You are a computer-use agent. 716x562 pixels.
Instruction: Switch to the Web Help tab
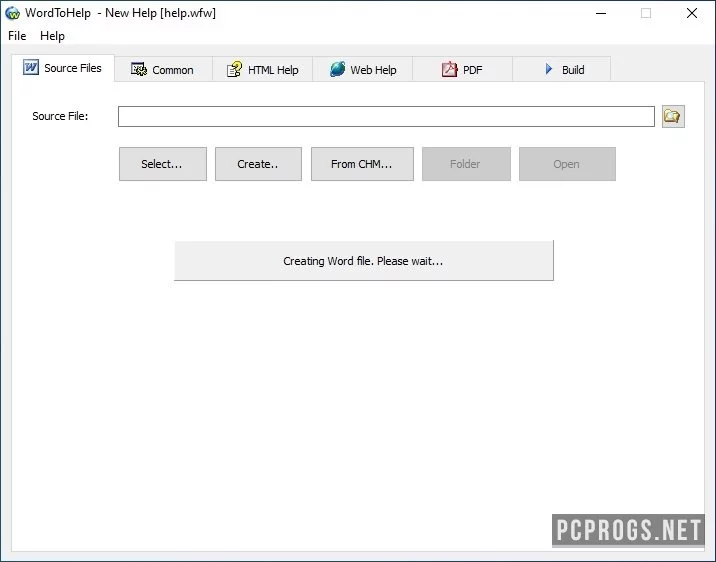(363, 70)
